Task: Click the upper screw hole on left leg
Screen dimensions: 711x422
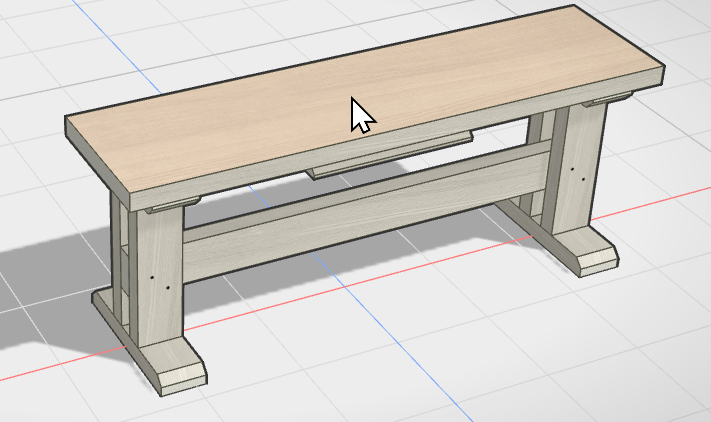Action: 152,277
